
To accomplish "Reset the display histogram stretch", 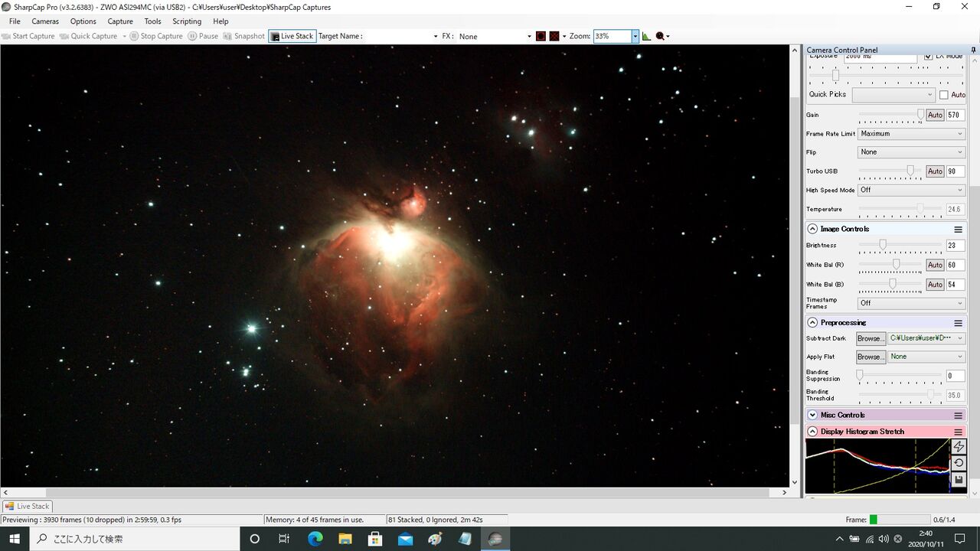I will (x=959, y=464).
